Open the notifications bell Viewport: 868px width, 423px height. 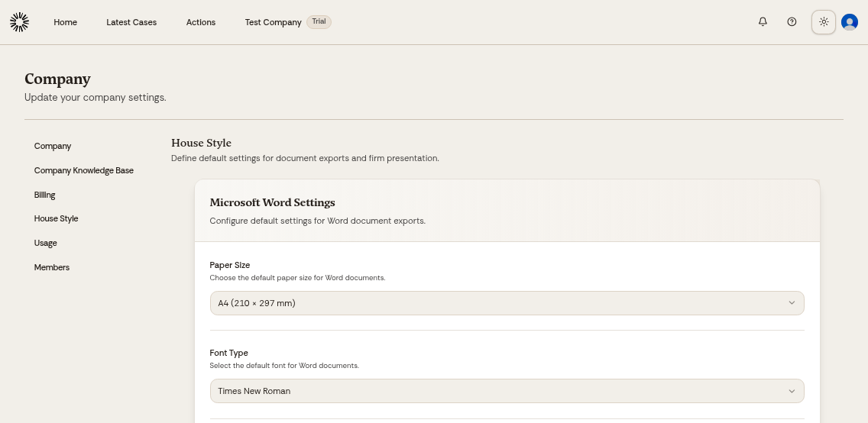(763, 21)
